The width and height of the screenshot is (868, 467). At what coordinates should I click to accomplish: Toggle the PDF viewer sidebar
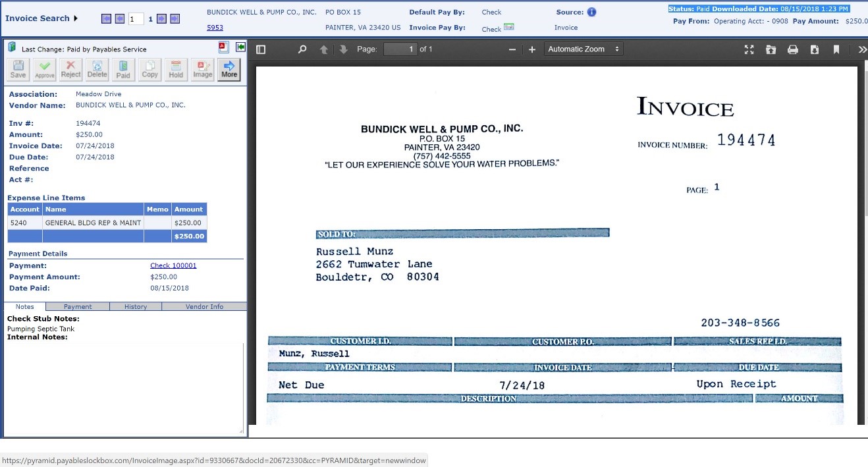point(261,49)
